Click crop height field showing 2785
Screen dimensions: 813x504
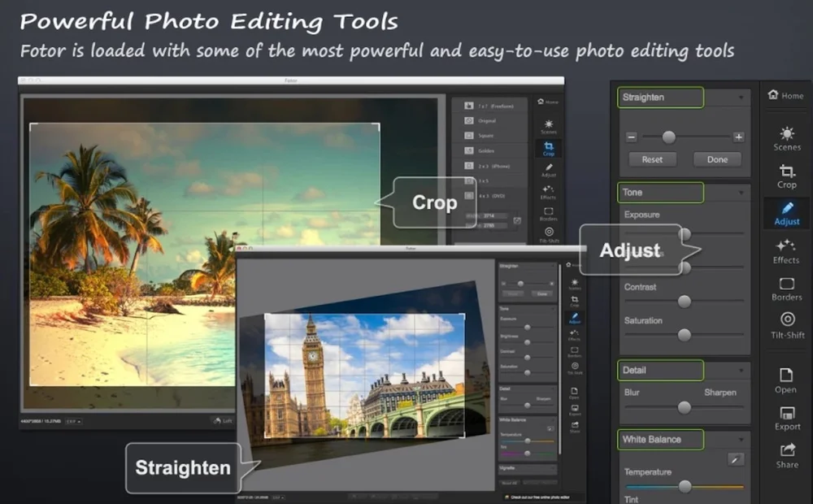[495, 225]
